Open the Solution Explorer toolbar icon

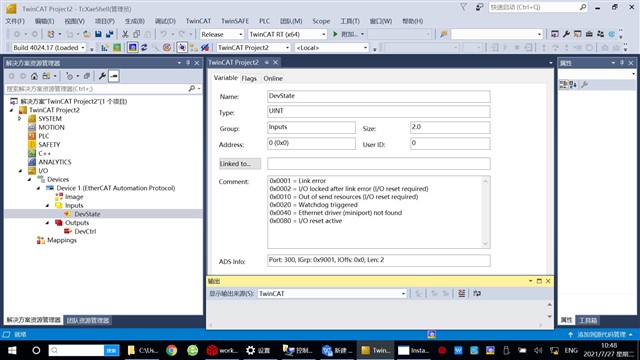[555, 34]
